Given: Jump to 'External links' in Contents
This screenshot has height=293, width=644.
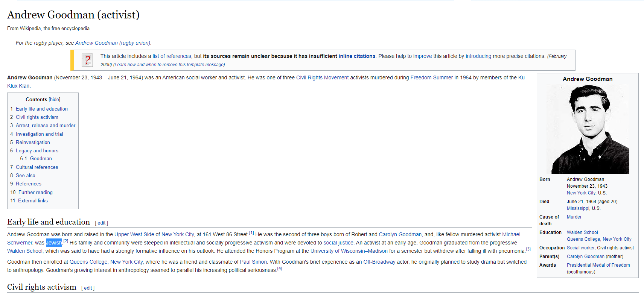Looking at the screenshot, I should coord(33,200).
